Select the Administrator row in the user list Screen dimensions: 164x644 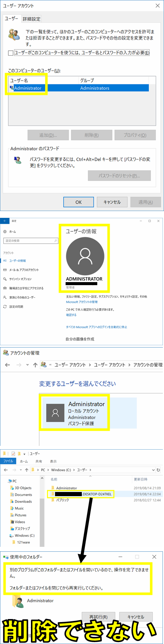79,88
